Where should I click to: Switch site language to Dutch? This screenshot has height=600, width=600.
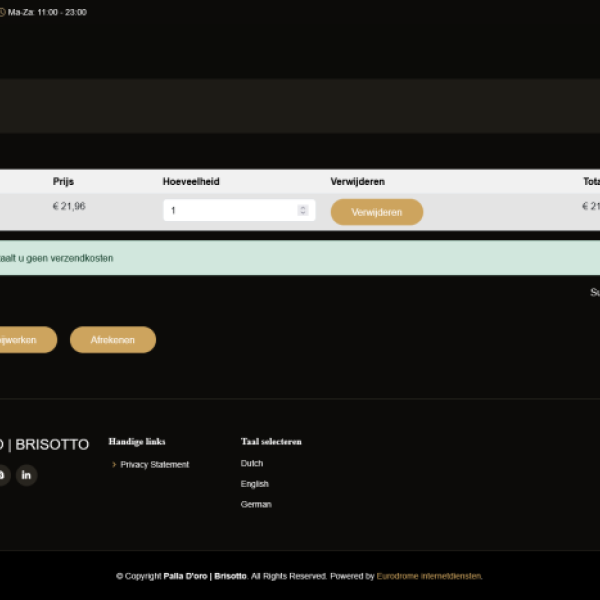252,464
